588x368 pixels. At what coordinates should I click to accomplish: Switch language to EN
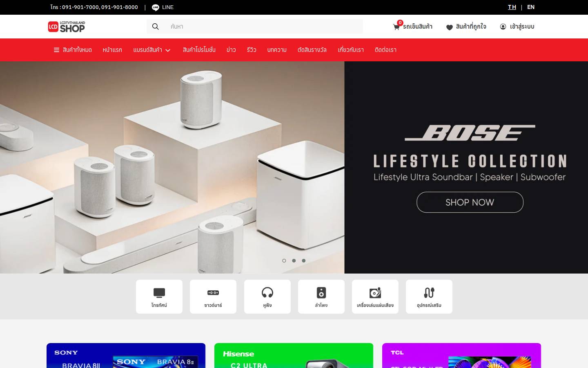pyautogui.click(x=531, y=7)
